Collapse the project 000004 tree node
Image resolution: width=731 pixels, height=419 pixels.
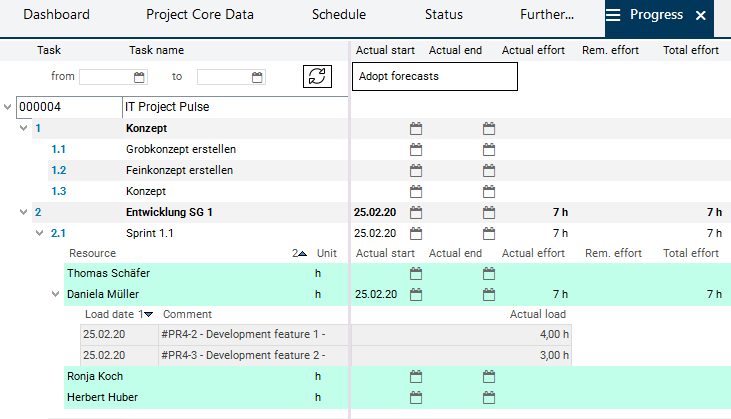click(x=9, y=107)
